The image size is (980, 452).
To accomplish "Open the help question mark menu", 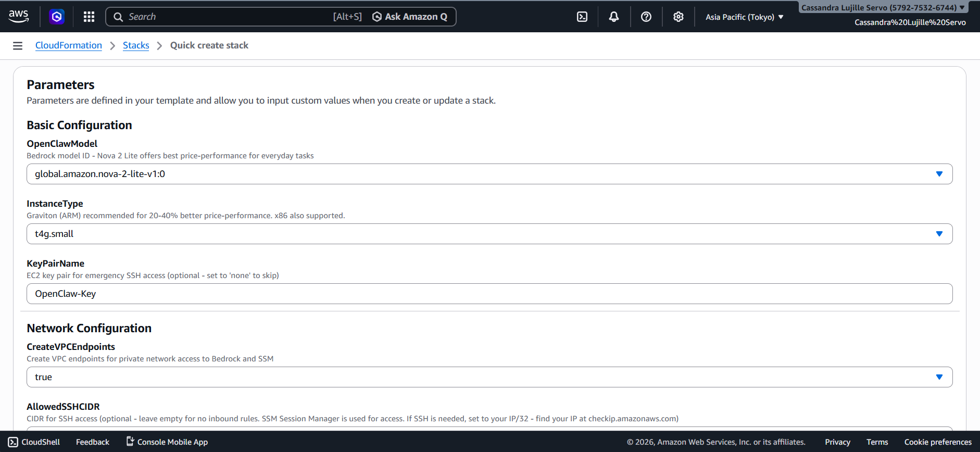I will 646,17.
